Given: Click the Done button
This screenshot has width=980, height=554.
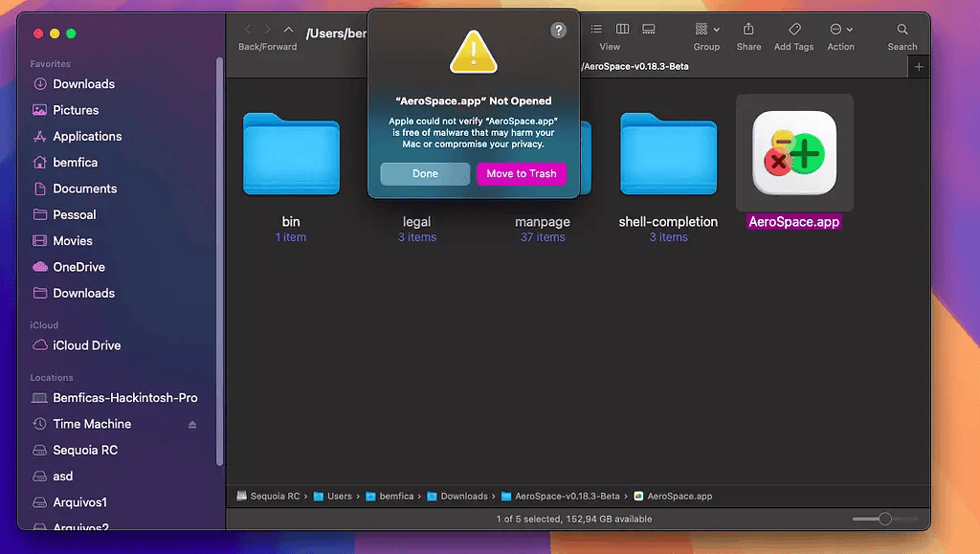Looking at the screenshot, I should 425,174.
